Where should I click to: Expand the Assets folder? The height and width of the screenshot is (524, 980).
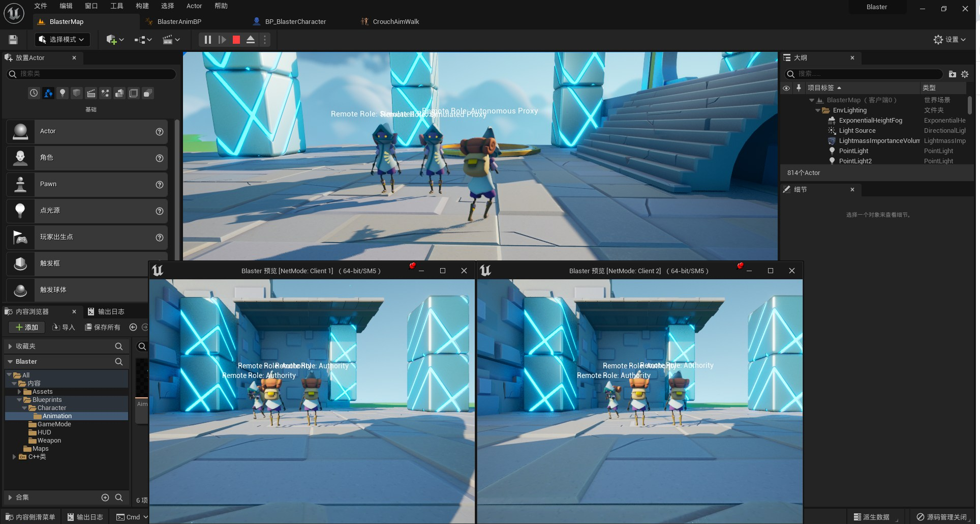click(x=19, y=392)
